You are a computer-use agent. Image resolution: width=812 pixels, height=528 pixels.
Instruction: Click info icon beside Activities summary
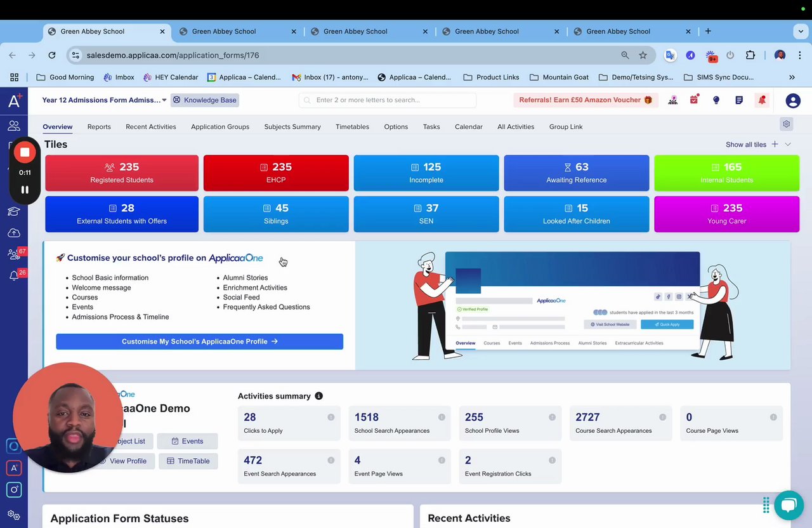(x=318, y=396)
